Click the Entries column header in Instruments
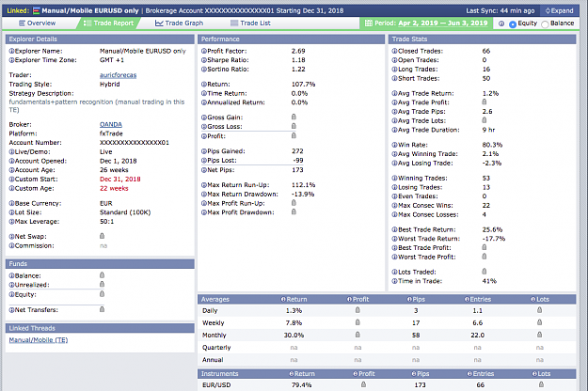The height and width of the screenshot is (391, 588). [x=481, y=374]
